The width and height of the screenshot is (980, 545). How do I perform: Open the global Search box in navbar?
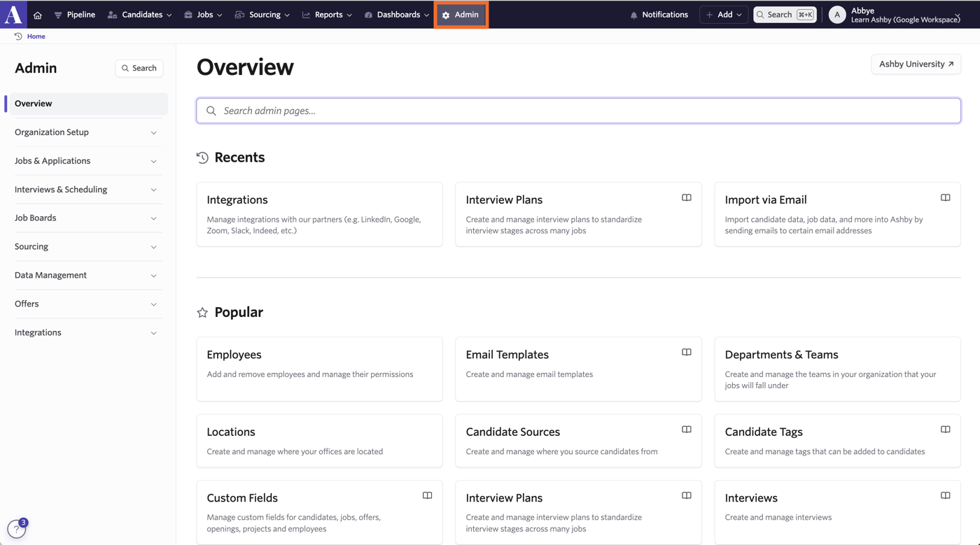point(785,15)
